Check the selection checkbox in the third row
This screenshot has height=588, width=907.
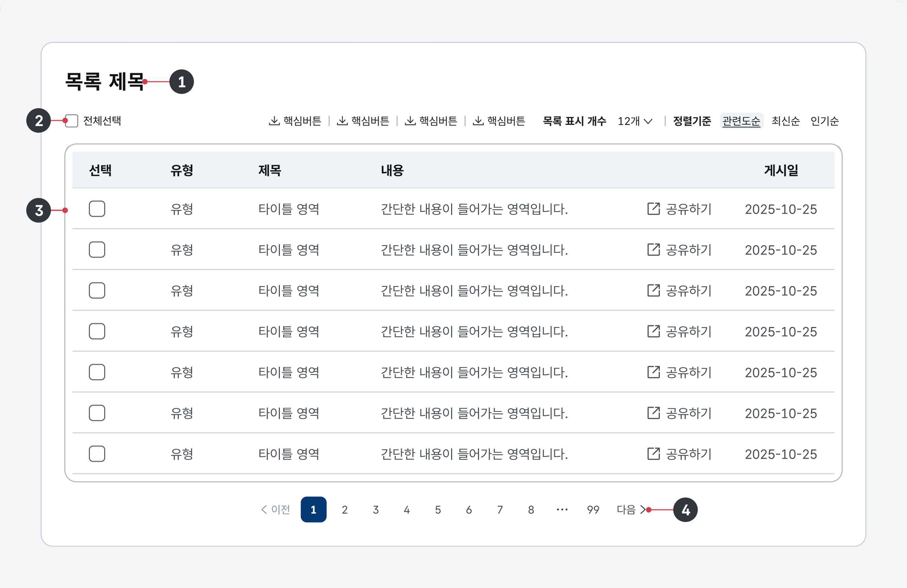tap(96, 290)
